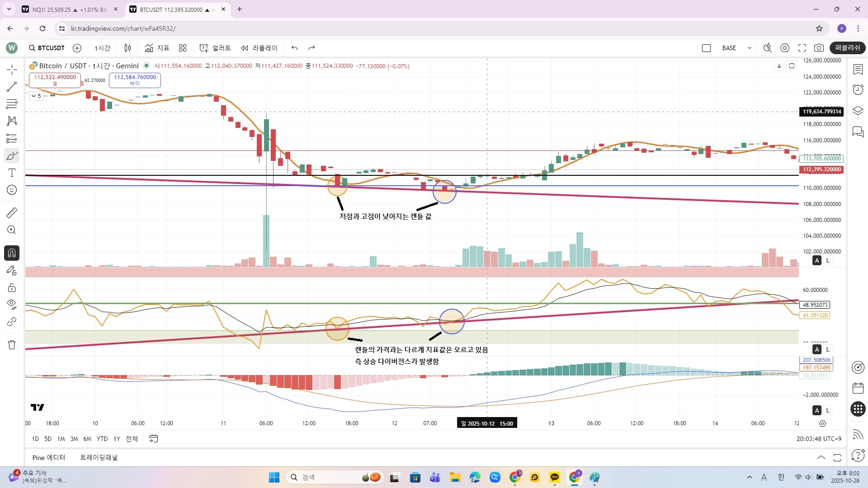This screenshot has height=488, width=868.
Task: Open the measure ruler tool
Action: [x=12, y=212]
